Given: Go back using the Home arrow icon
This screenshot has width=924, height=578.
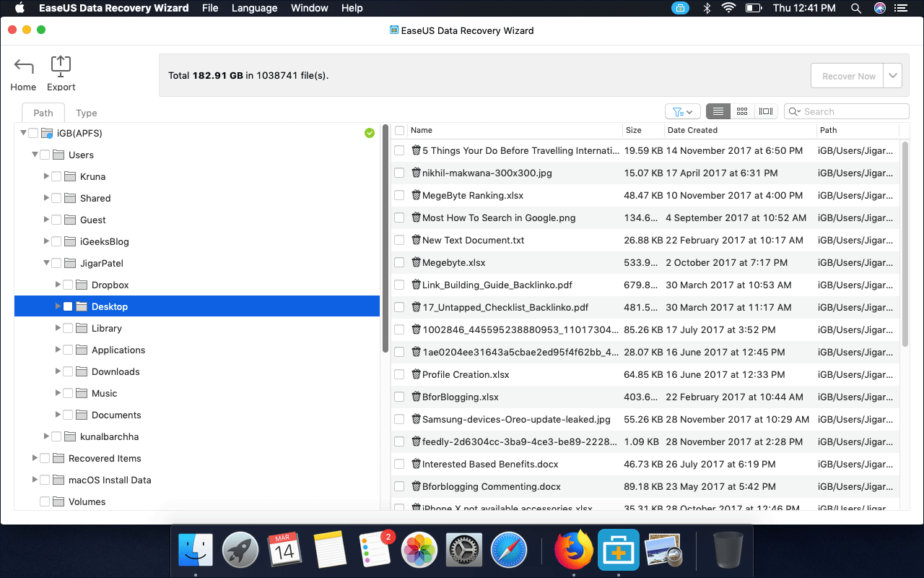Looking at the screenshot, I should point(23,66).
